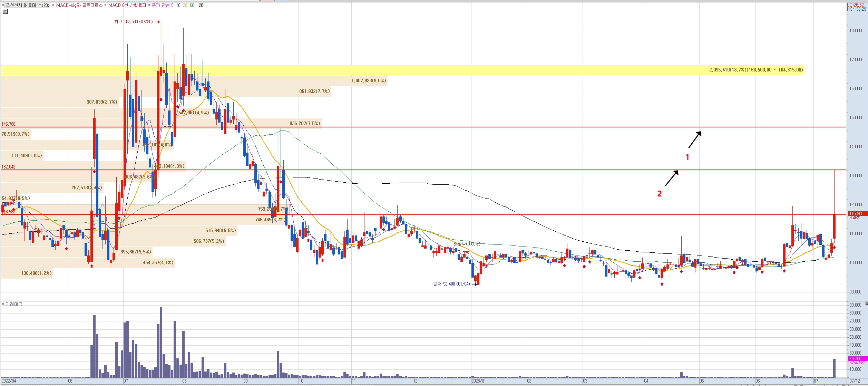The image size is (868, 386).
Task: Click the 종가 단순 legend square
Action: [x=149, y=5]
